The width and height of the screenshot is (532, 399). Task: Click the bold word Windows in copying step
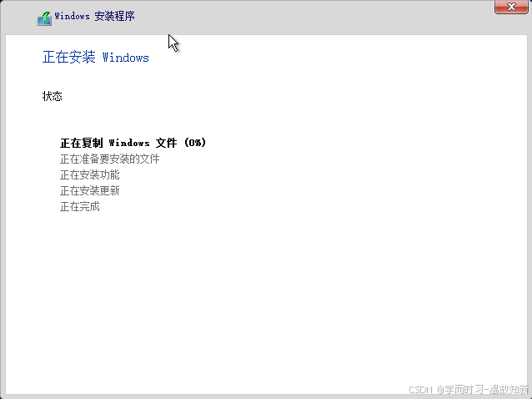tap(129, 143)
